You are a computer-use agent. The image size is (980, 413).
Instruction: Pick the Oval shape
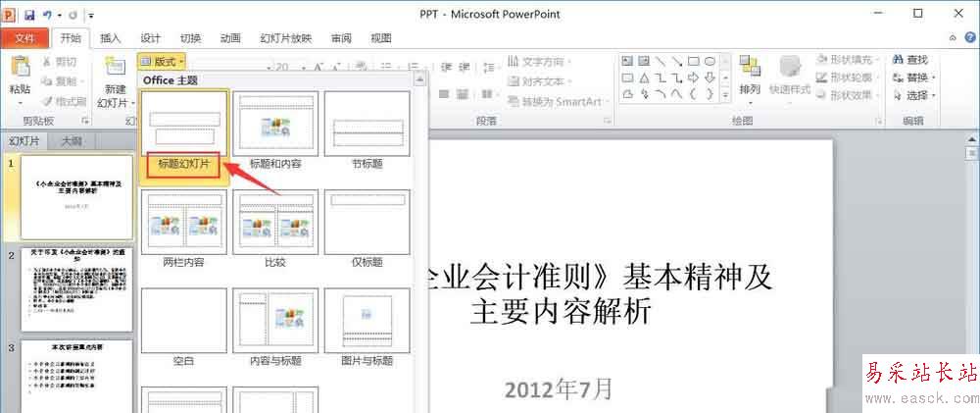710,62
